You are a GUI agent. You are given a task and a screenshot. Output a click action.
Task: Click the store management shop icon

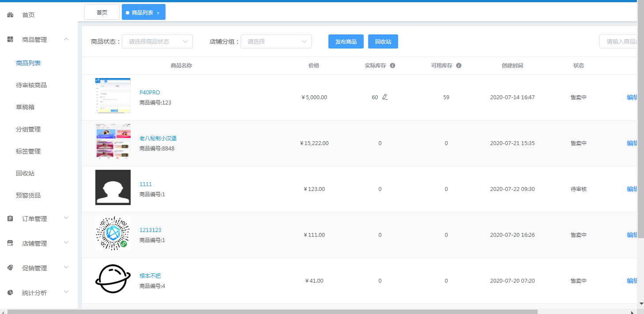pyautogui.click(x=10, y=243)
